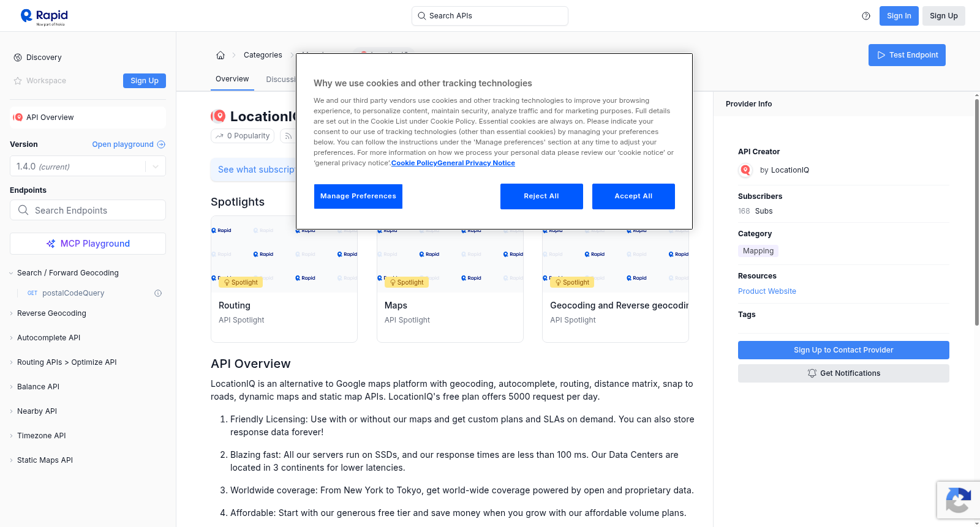Click the Open playground link
Image resolution: width=980 pixels, height=527 pixels.
click(x=129, y=144)
